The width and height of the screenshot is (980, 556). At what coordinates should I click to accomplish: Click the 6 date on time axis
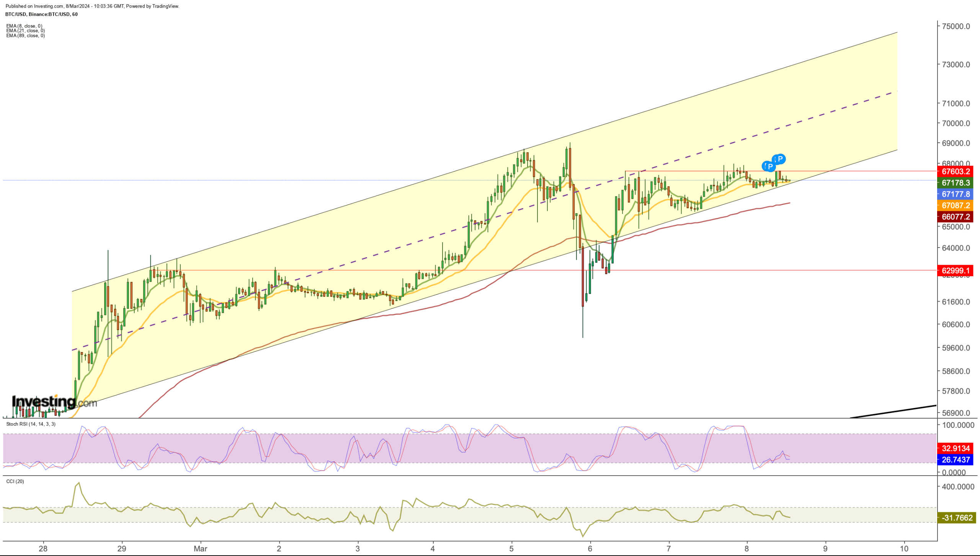[590, 548]
